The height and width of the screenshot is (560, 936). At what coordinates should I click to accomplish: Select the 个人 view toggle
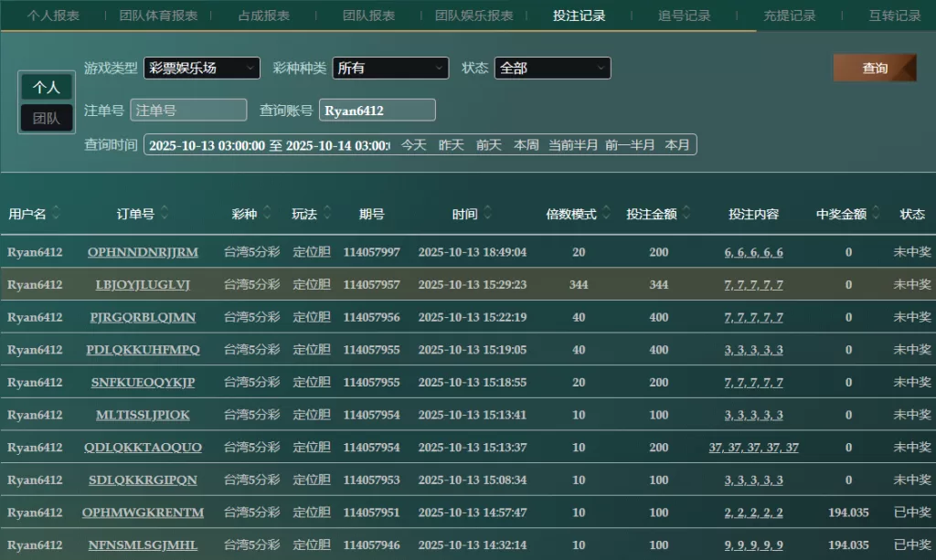pos(47,87)
